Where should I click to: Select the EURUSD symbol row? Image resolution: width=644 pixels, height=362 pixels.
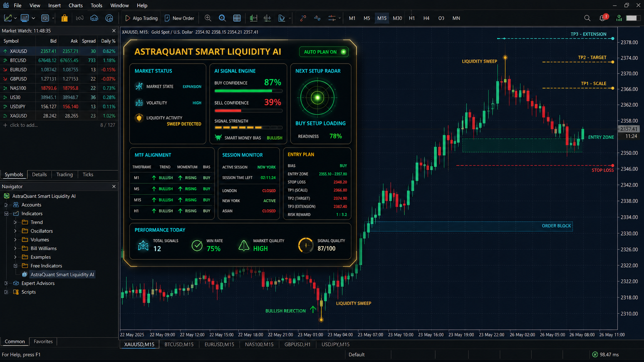coord(59,70)
